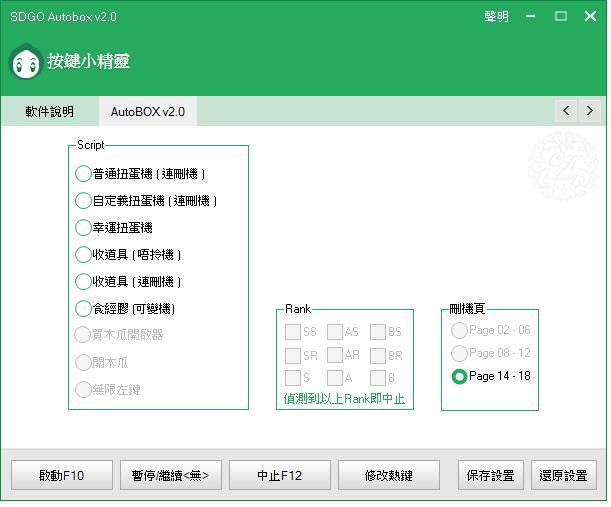This screenshot has width=611, height=507.
Task: Click the 保存設置 save settings button
Action: pos(490,476)
